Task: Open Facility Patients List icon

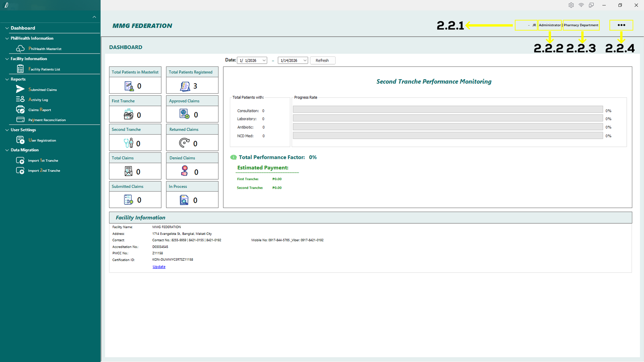Action: 20,69
